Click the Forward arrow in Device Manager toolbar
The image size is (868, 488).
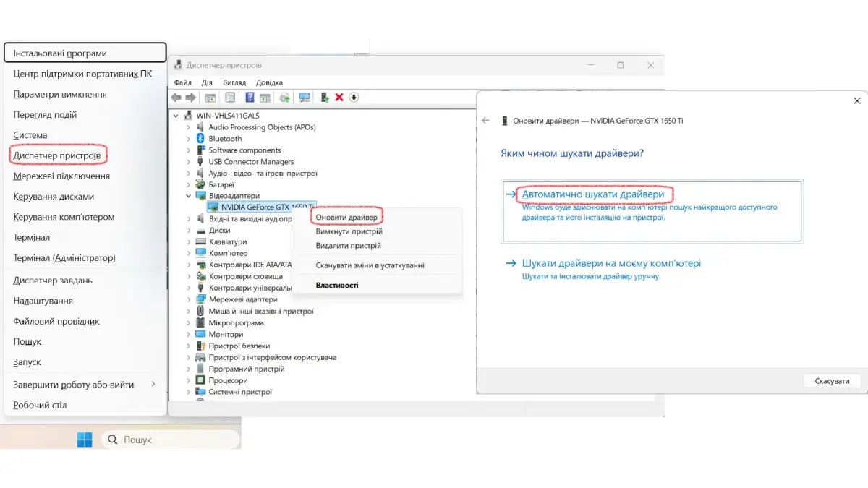coord(191,98)
